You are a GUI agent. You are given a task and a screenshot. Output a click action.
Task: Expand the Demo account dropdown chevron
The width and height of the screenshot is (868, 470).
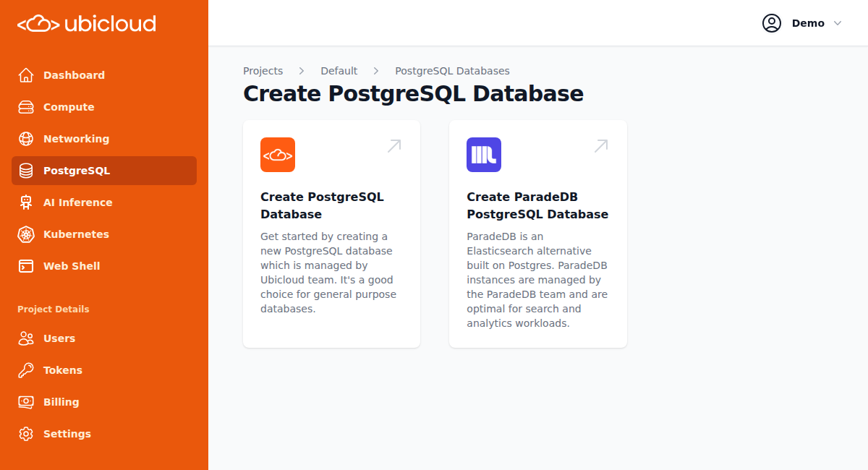click(x=838, y=23)
